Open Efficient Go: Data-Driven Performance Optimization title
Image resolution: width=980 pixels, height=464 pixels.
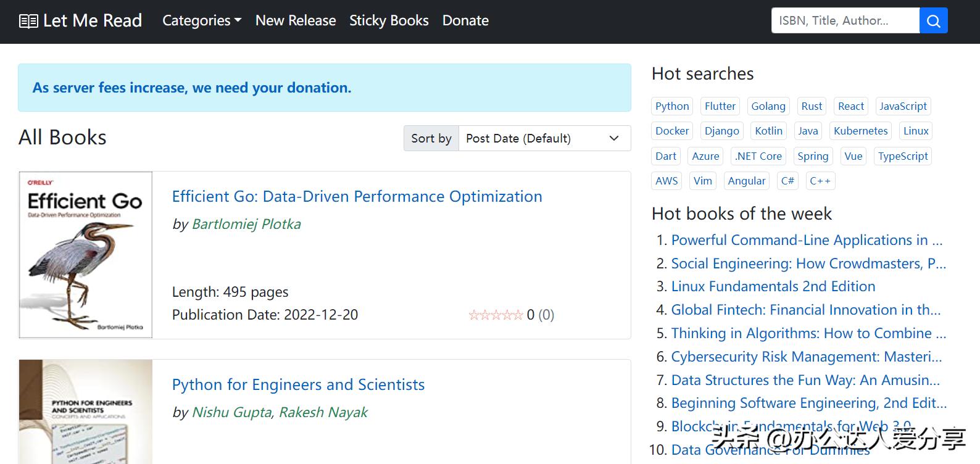pyautogui.click(x=357, y=196)
